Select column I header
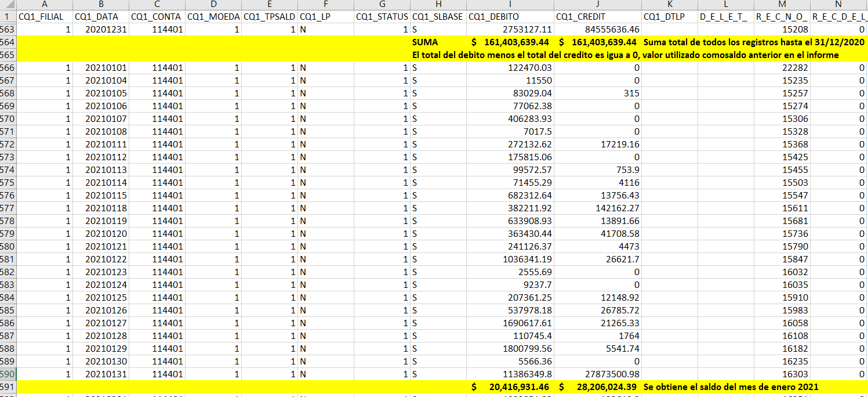 [510, 5]
